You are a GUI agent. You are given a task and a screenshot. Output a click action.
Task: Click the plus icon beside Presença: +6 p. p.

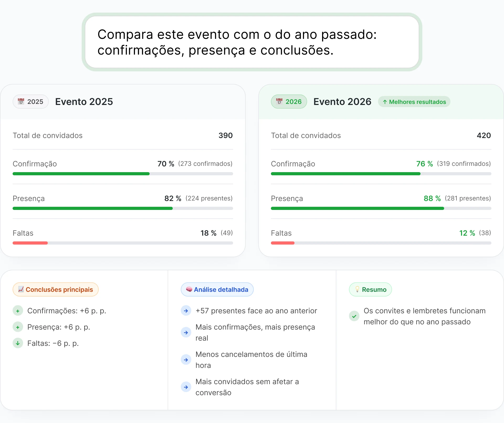[18, 327]
